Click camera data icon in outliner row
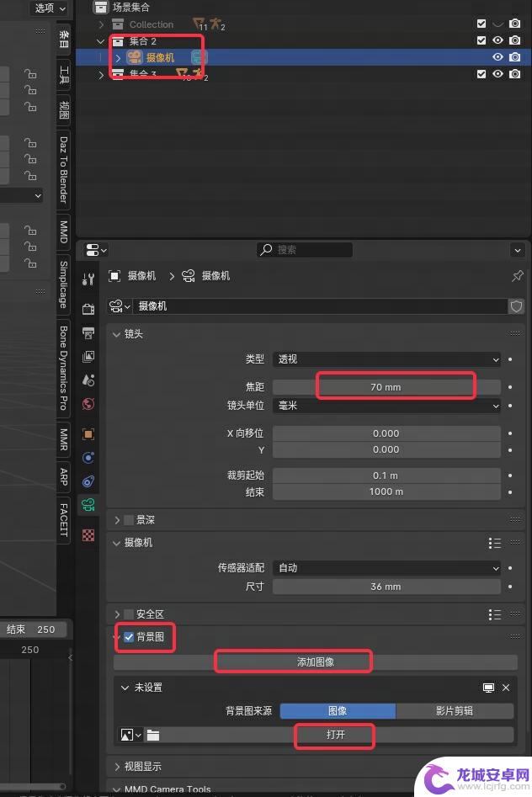 tap(197, 57)
